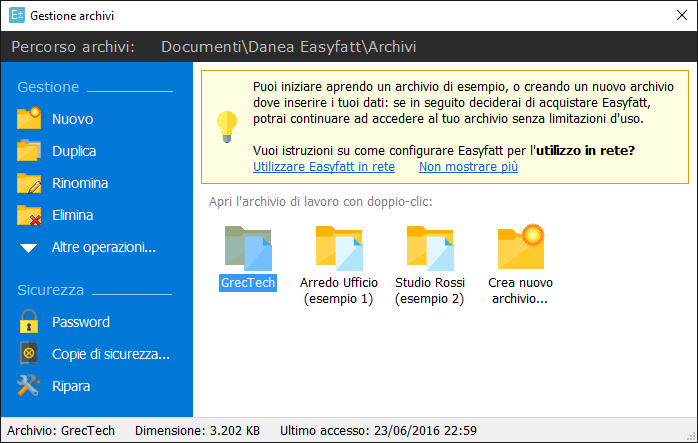Click the Rinomina folder pencil icon

click(29, 183)
